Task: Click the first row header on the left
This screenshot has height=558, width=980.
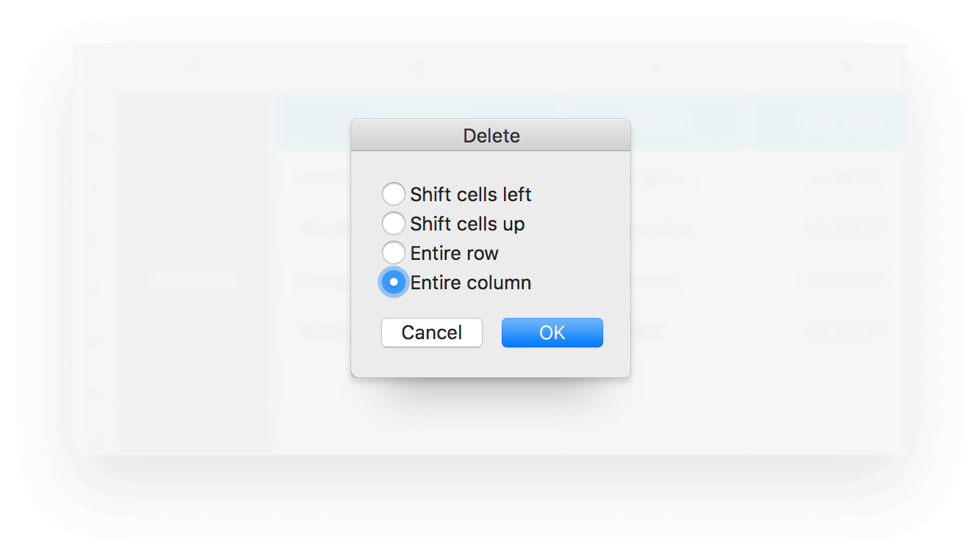Action: [x=93, y=137]
